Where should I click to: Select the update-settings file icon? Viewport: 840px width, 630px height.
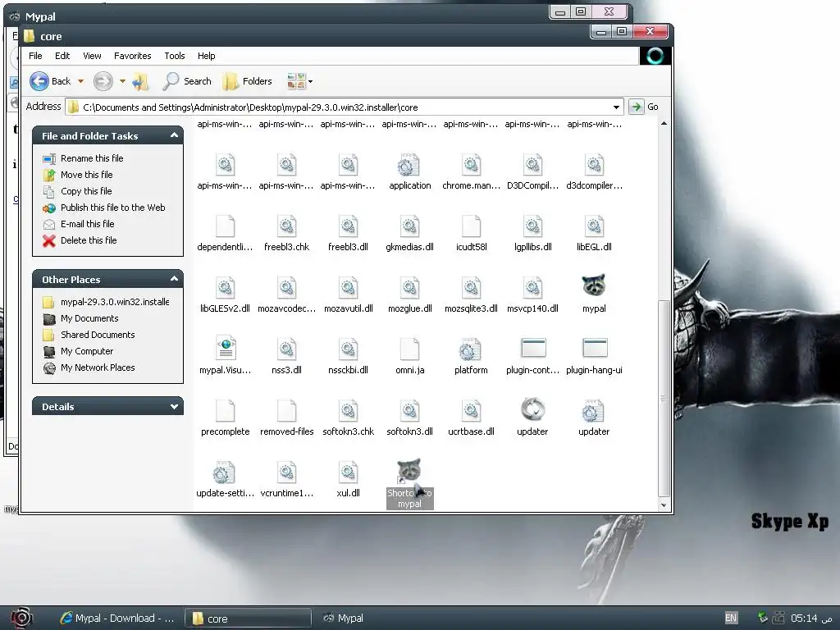tap(224, 472)
